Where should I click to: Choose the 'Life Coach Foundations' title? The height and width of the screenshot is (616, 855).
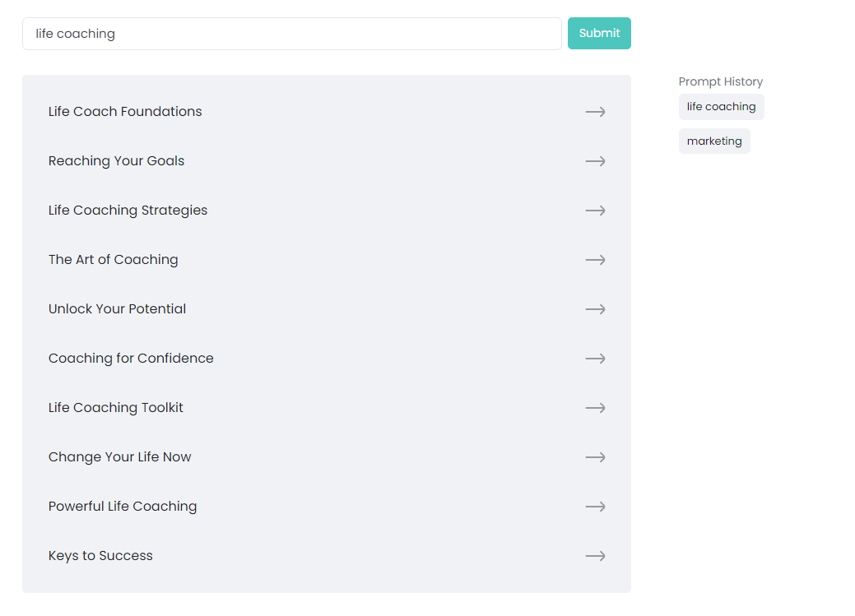(x=125, y=112)
